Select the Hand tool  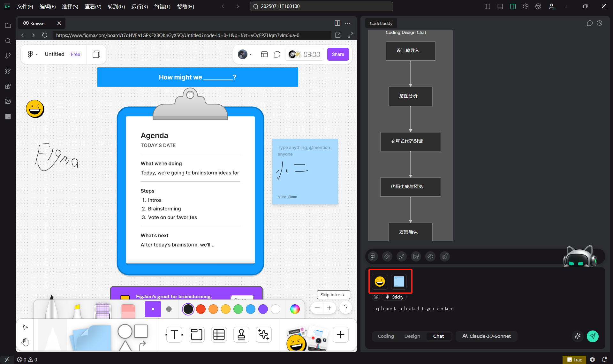coord(25,342)
